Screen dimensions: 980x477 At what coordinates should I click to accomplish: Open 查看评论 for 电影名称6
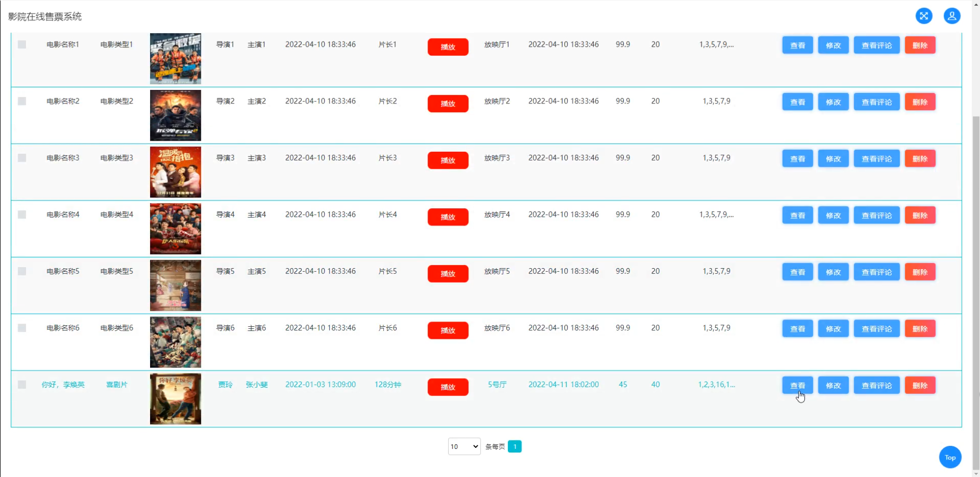(877, 328)
